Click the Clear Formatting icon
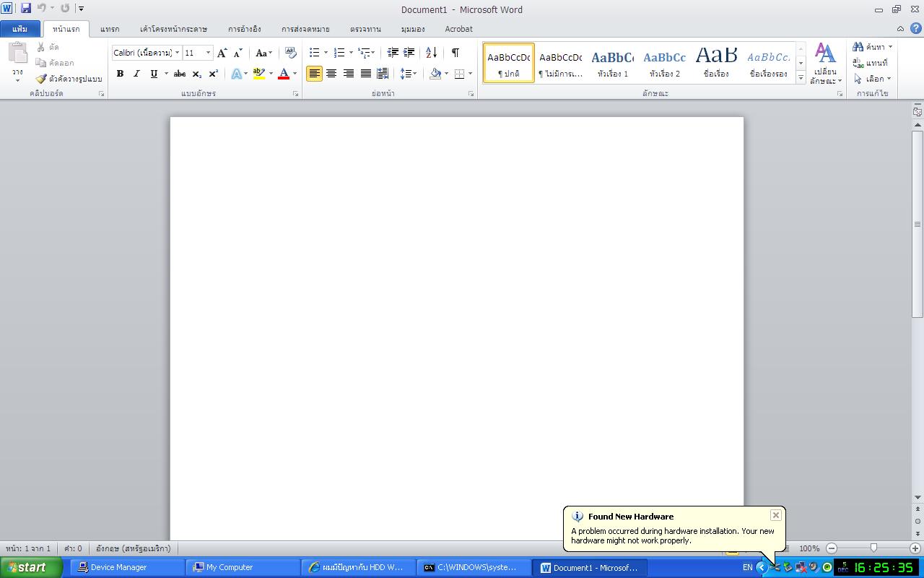Viewport: 924px width, 578px height. (x=290, y=53)
